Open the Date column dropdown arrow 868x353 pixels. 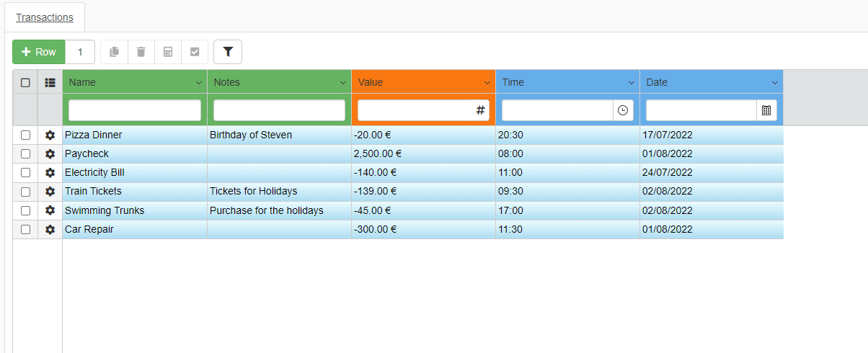[x=775, y=83]
